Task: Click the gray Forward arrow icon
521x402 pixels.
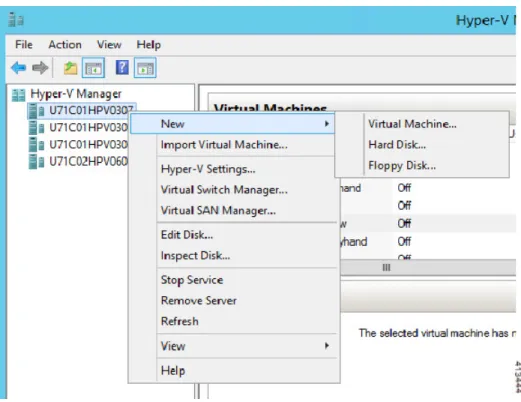Action: click(40, 68)
